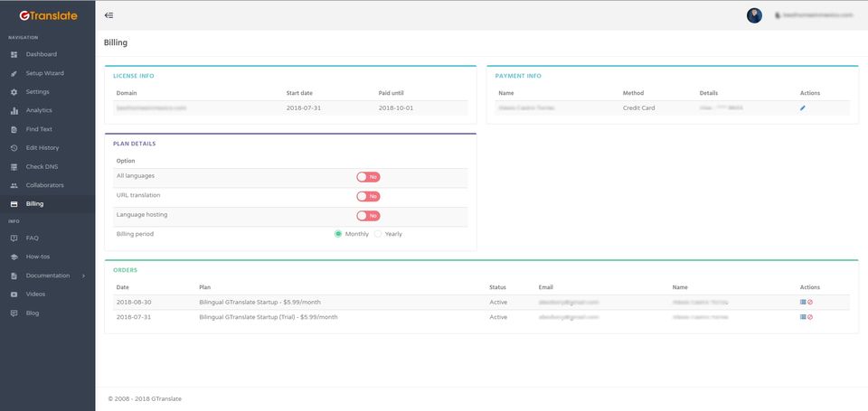Open Check DNS page

click(x=42, y=166)
